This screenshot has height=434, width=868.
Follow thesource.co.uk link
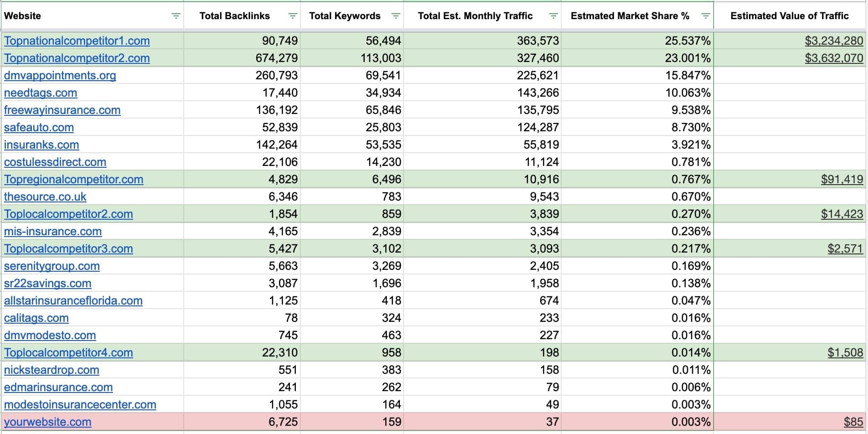tap(45, 197)
